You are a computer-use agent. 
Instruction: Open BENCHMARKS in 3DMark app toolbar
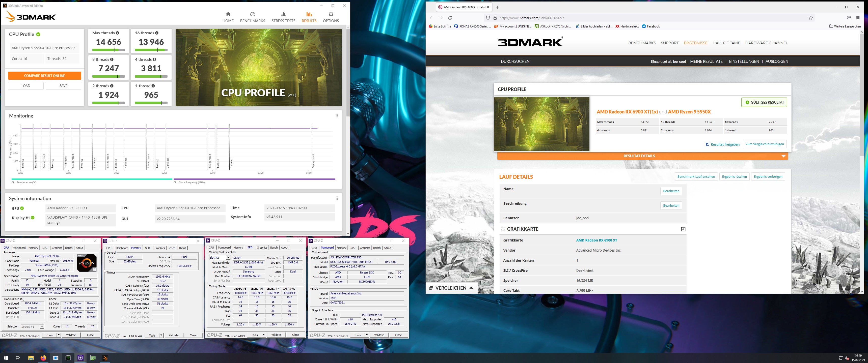252,17
